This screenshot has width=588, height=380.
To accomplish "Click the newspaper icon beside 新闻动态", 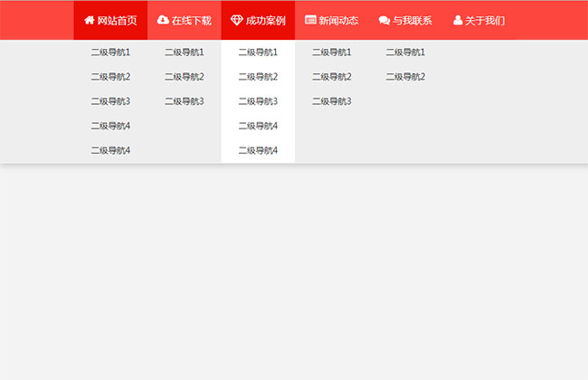I will pos(310,20).
